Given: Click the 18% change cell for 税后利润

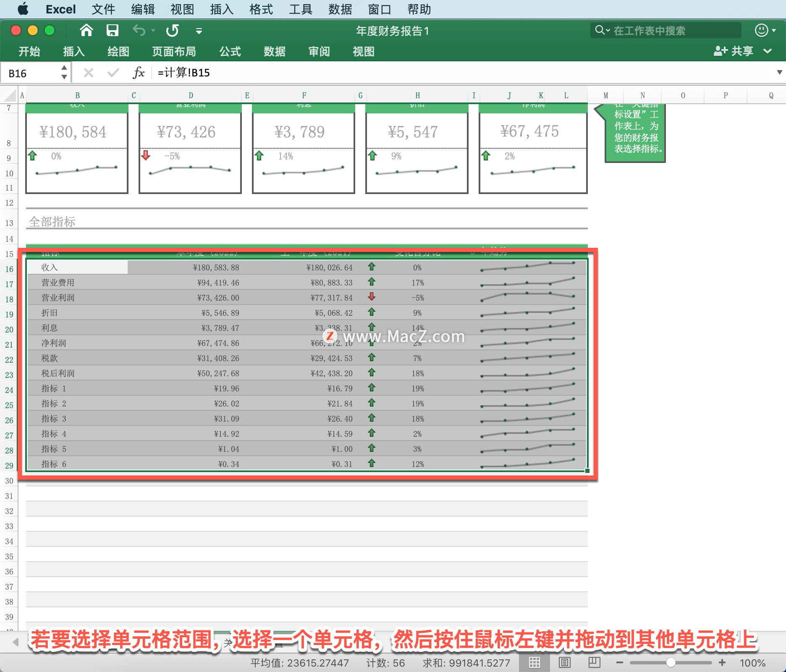Looking at the screenshot, I should pos(417,373).
